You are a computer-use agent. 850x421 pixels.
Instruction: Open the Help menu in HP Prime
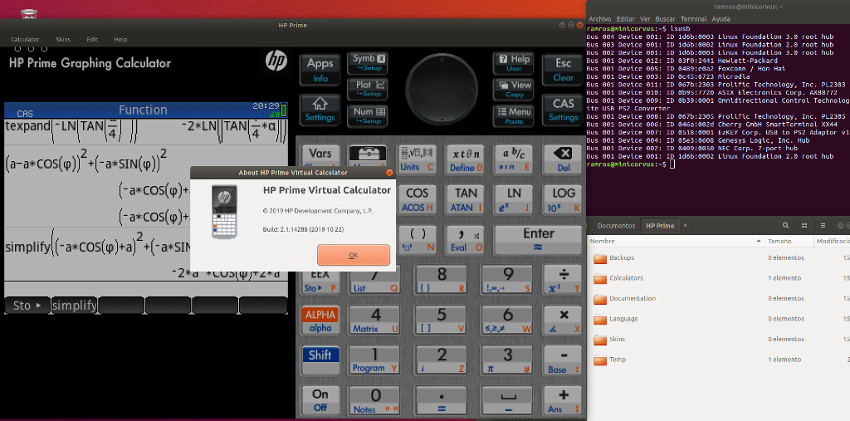120,40
